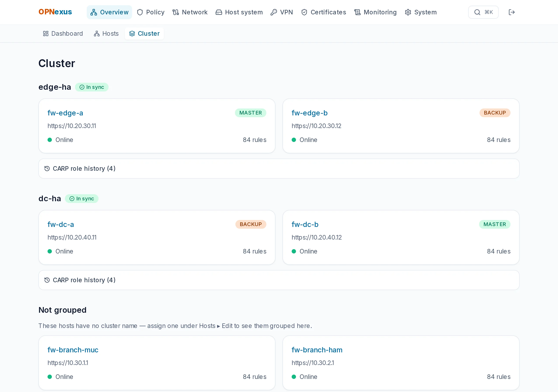
Task: Click the BACKUP badge on fw-dc-a
Action: tap(251, 224)
